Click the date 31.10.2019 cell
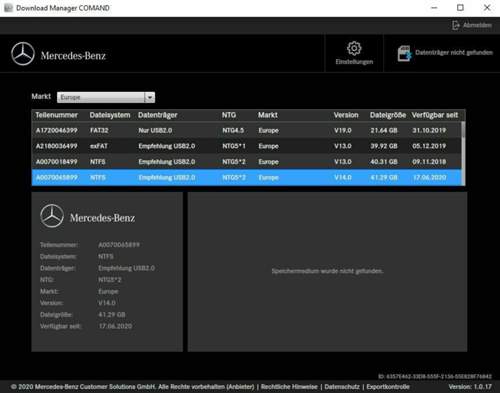 tap(429, 130)
